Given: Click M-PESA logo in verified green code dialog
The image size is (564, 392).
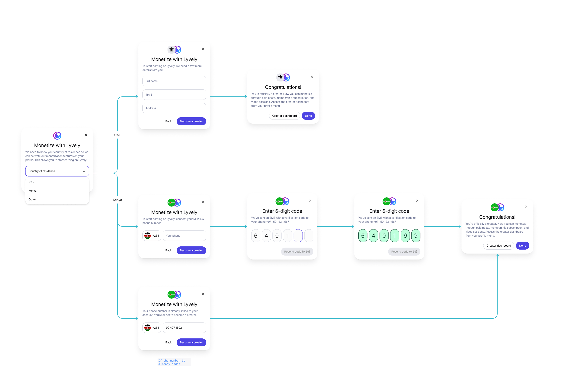Looking at the screenshot, I should coord(387,201).
